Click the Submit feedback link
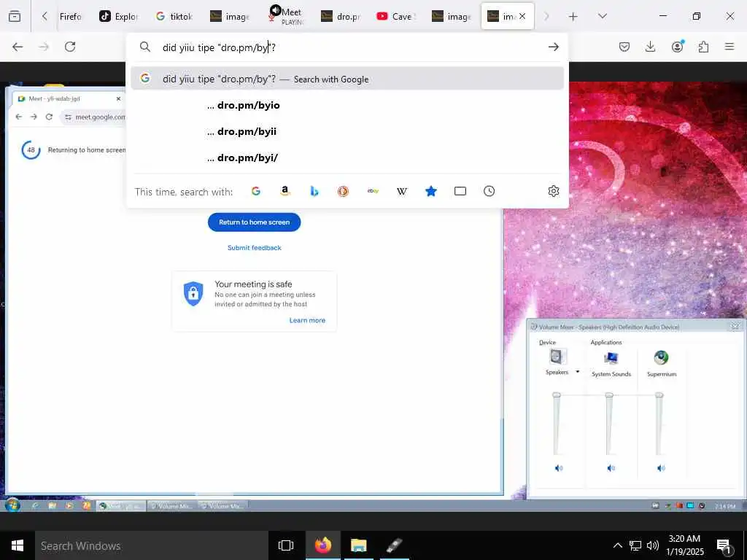 pos(254,248)
